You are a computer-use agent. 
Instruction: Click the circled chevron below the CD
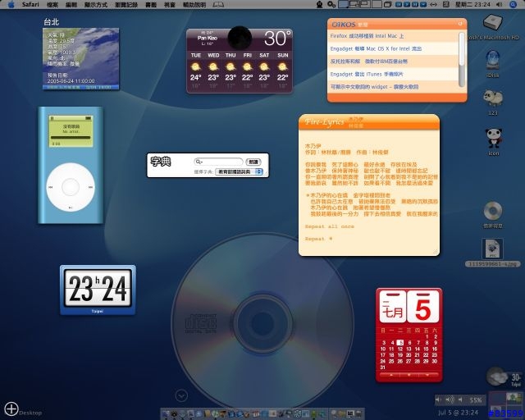[x=181, y=396]
